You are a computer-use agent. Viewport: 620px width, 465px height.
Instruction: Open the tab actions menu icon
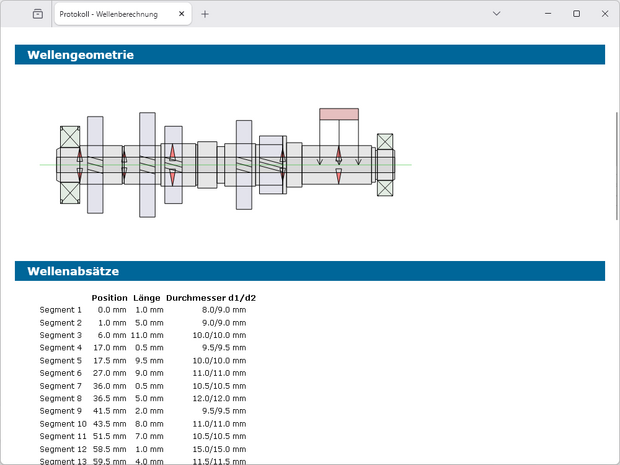37,14
